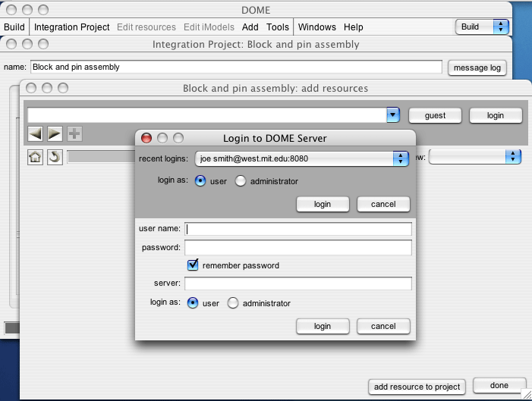The height and width of the screenshot is (401, 532).
Task: Select lower 'administrator' radio button
Action: [x=233, y=302]
